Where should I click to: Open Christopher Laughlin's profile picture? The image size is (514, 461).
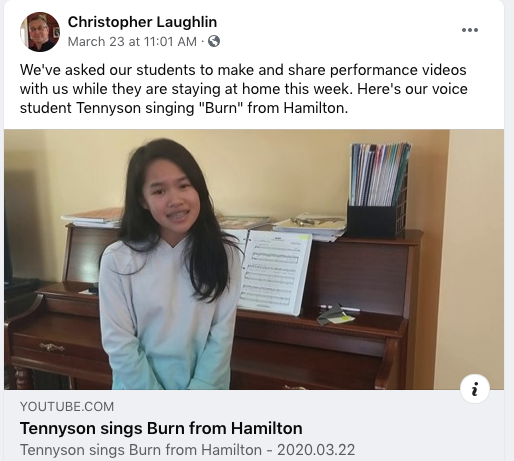pyautogui.click(x=40, y=32)
